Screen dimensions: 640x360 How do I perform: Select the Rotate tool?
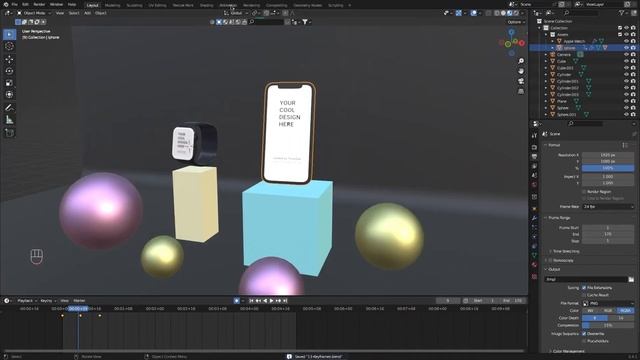[x=9, y=71]
